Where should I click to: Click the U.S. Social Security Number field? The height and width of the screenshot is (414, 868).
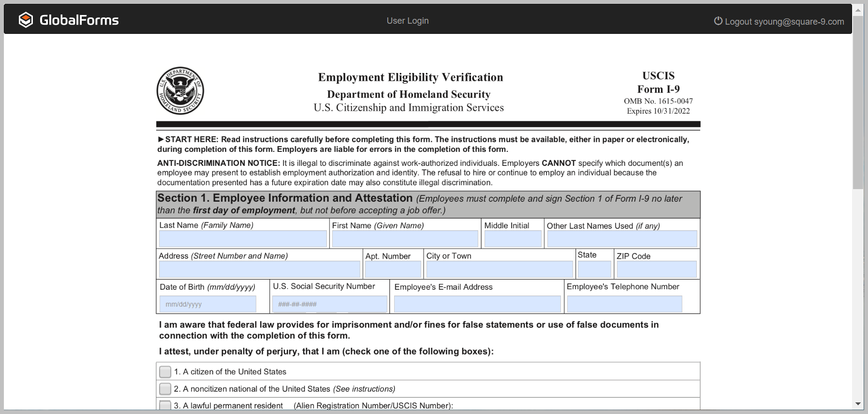click(329, 304)
